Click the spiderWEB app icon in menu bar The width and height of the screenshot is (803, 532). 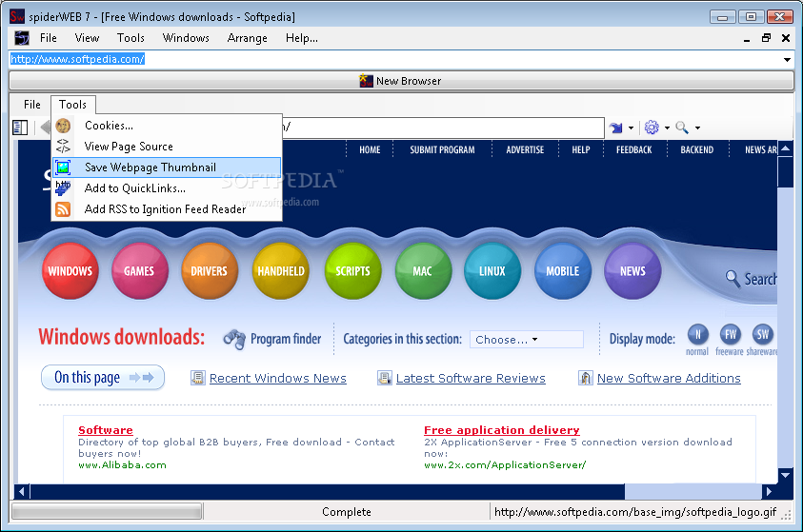[22, 38]
